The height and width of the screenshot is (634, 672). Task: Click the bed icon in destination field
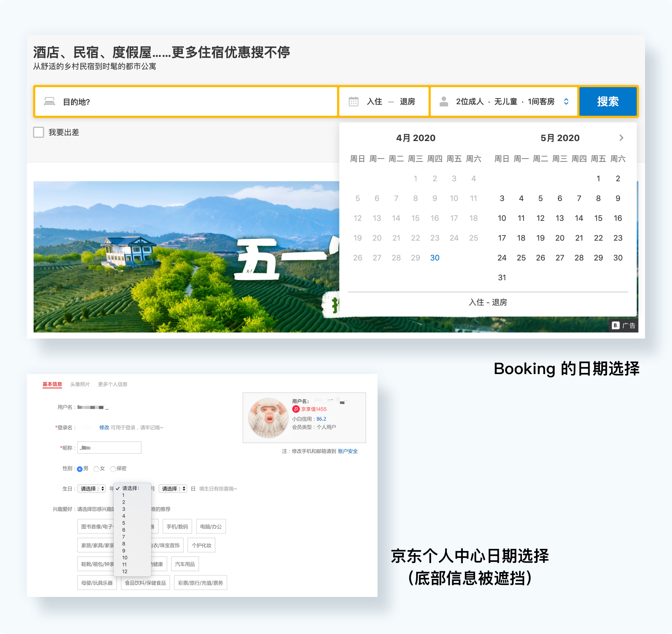(49, 101)
